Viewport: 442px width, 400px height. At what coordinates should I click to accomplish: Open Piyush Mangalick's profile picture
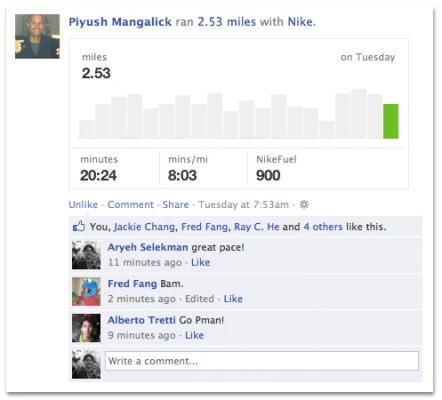pos(37,36)
